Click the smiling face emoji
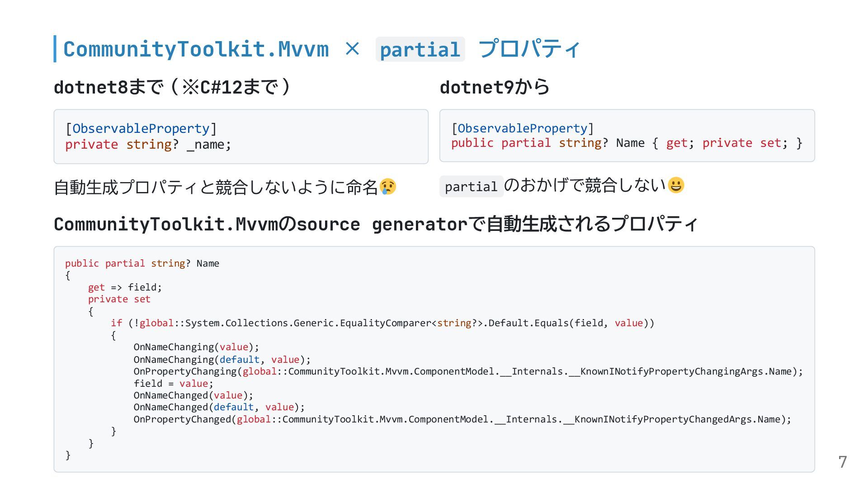Viewport: 868px width, 488px height. point(676,185)
